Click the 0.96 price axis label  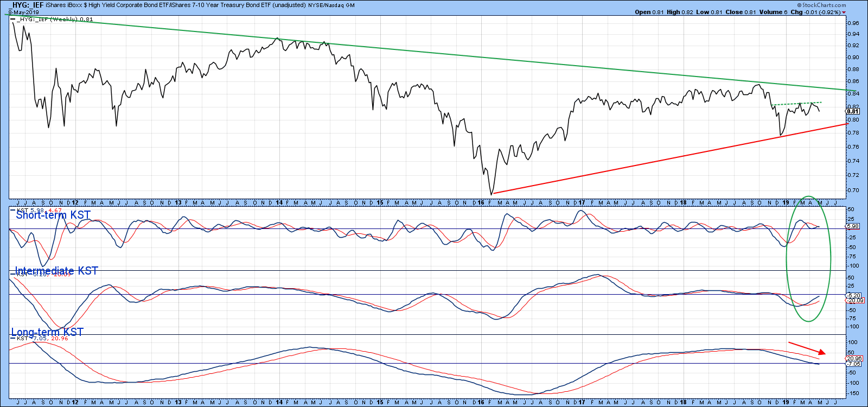click(853, 23)
